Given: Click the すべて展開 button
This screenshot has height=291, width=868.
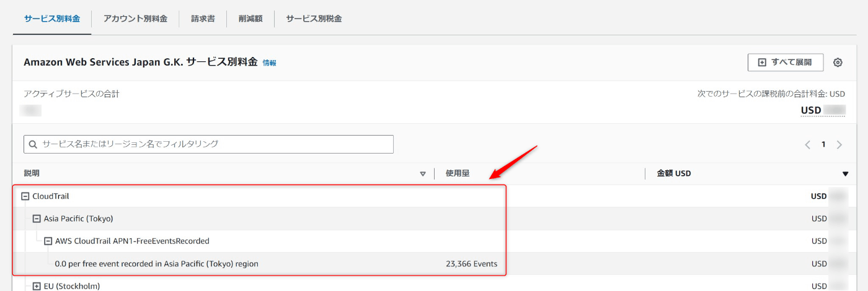Looking at the screenshot, I should (786, 63).
